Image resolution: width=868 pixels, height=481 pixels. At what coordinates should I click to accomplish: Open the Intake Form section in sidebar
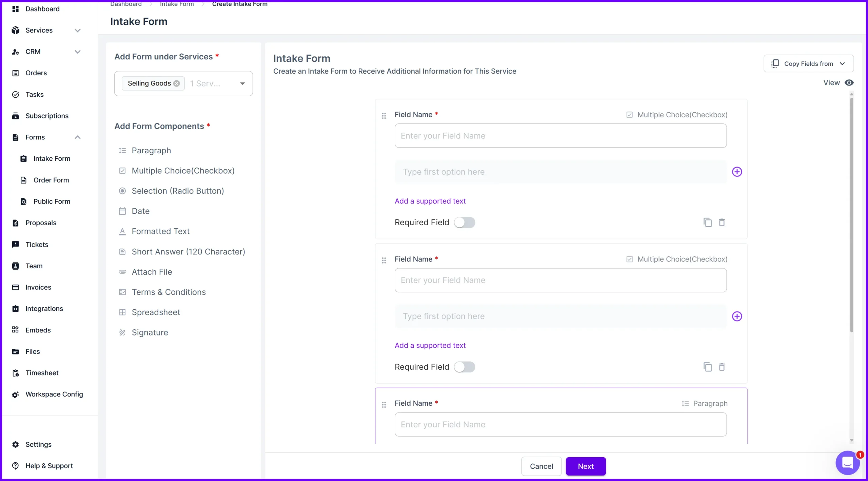(x=52, y=158)
